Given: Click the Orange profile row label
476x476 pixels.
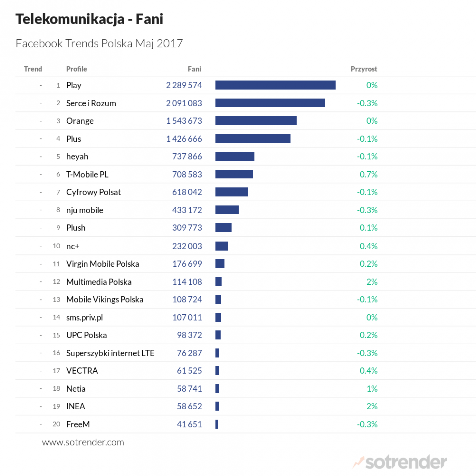Looking at the screenshot, I should (80, 121).
